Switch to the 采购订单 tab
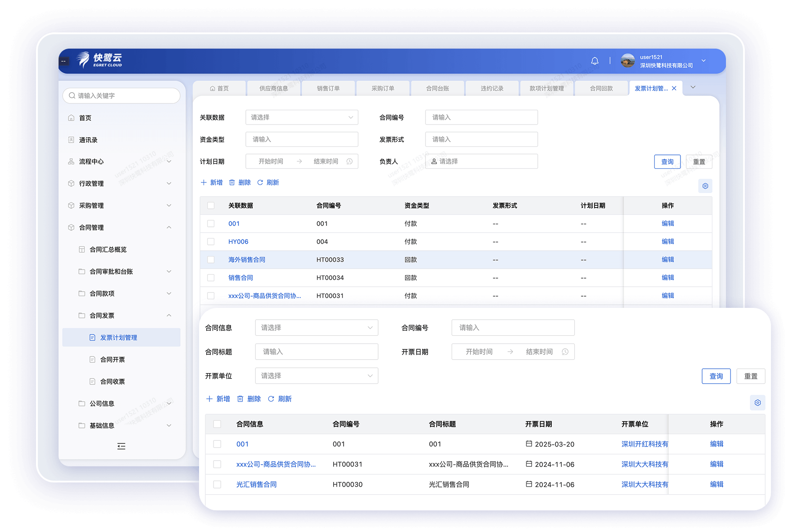 pos(383,88)
